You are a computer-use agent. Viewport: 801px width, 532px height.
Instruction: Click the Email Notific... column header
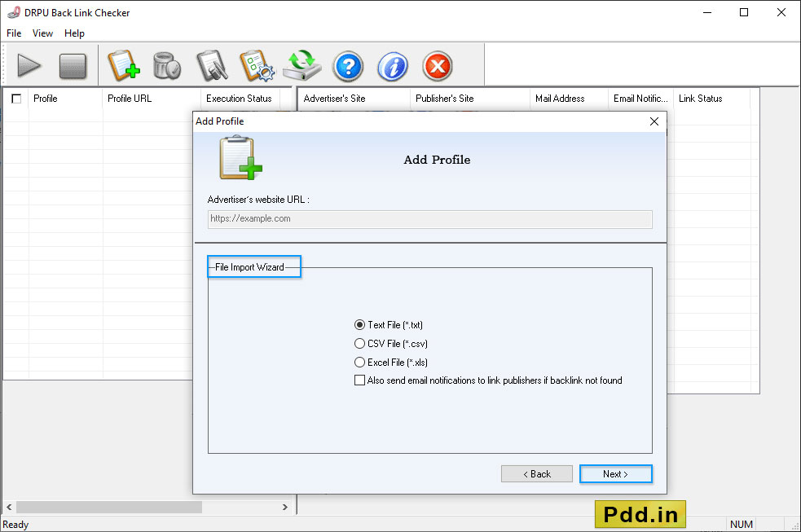click(x=641, y=99)
